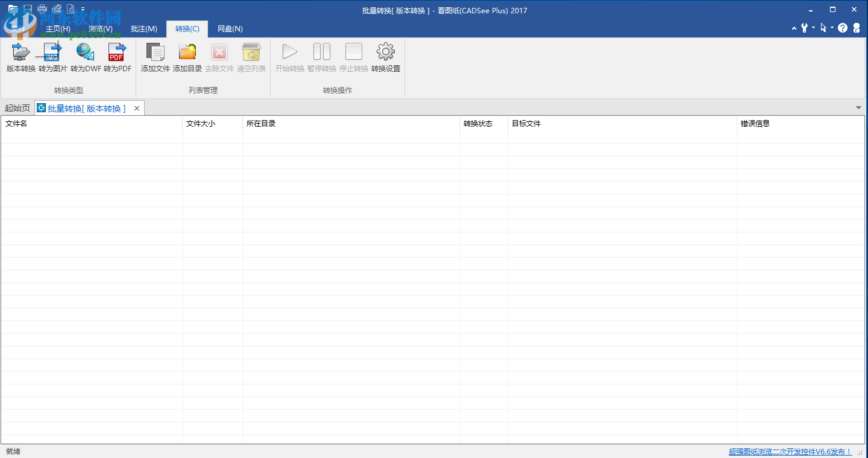Select 版本转换 conversion type

(x=21, y=58)
